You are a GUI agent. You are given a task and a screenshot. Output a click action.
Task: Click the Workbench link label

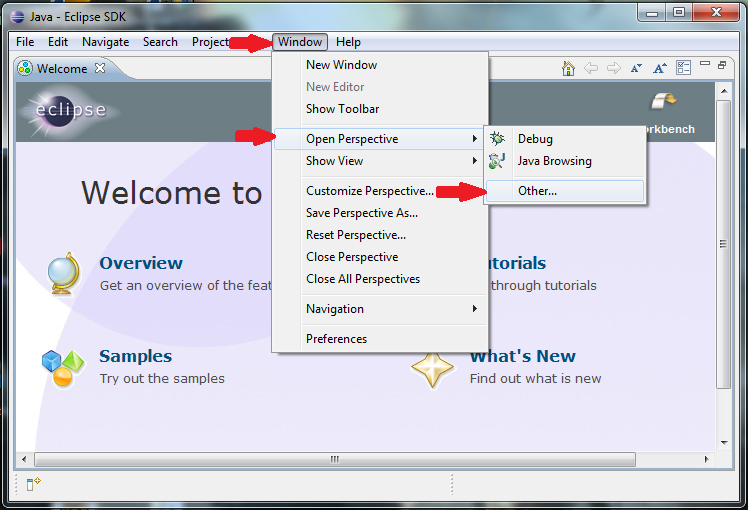671,129
